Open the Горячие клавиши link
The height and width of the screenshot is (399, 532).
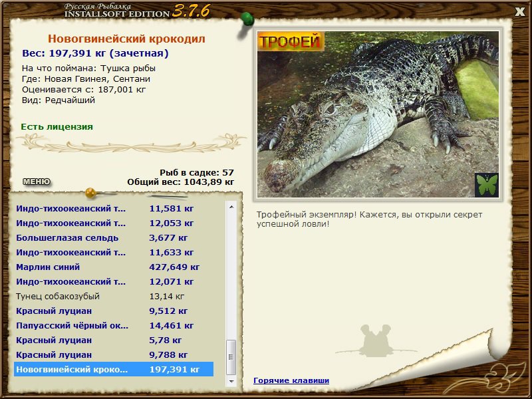(291, 380)
